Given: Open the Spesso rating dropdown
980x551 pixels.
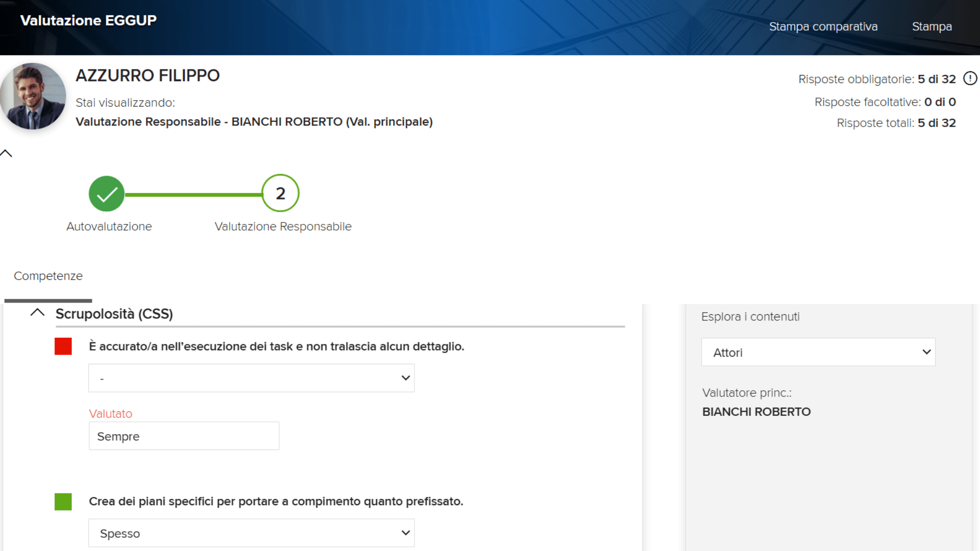Looking at the screenshot, I should 252,533.
